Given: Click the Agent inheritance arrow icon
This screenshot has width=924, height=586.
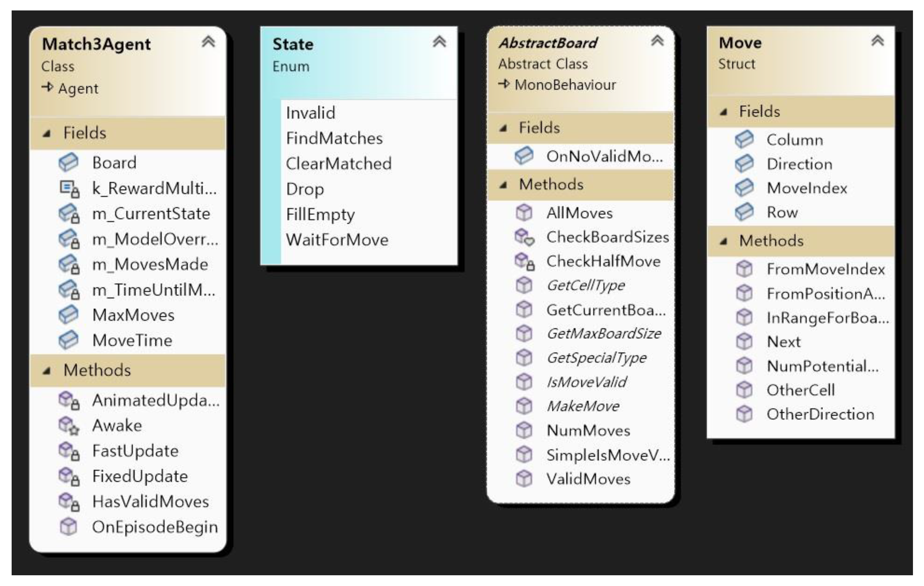Looking at the screenshot, I should pos(47,87).
